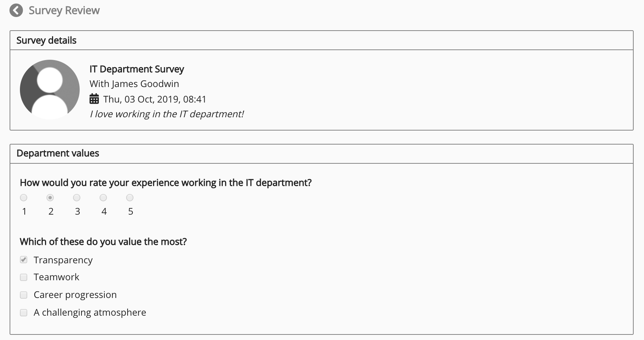The width and height of the screenshot is (644, 340).
Task: Check the Career progression checkbox
Action: click(x=24, y=295)
